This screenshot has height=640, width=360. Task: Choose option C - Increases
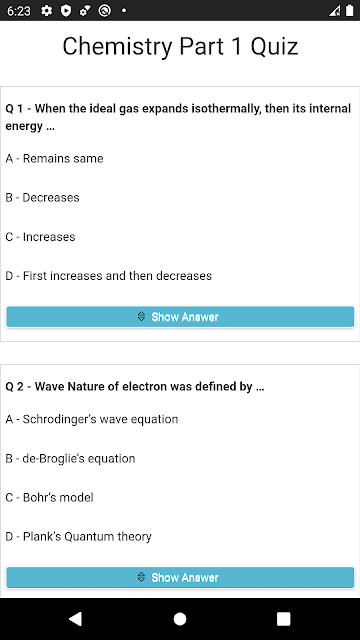pyautogui.click(x=40, y=237)
